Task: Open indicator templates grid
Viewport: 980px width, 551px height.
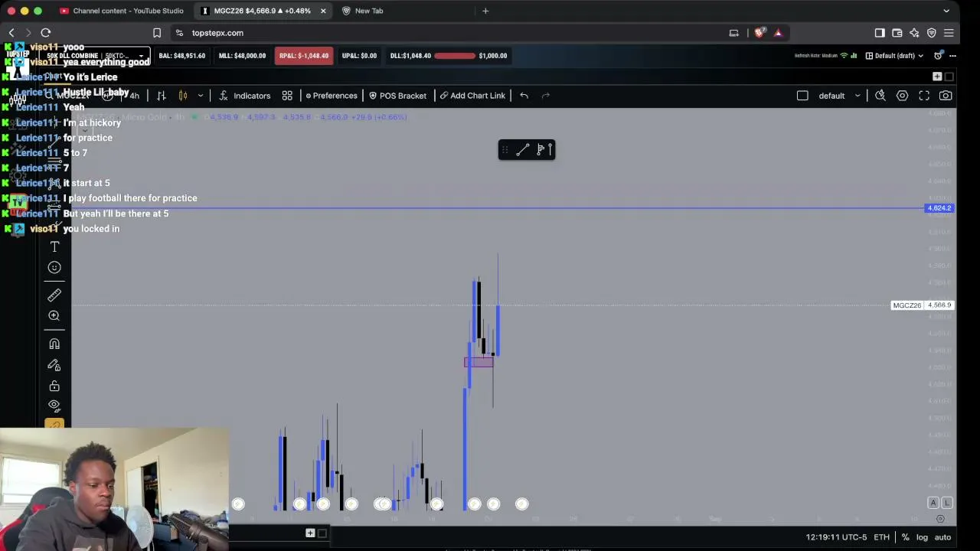Action: point(287,96)
